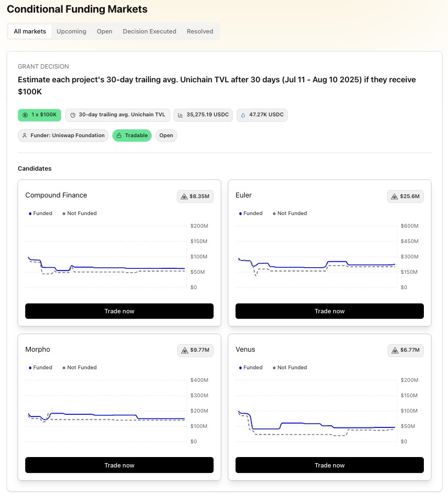Click Trade now on the Compound Finance card

(119, 311)
